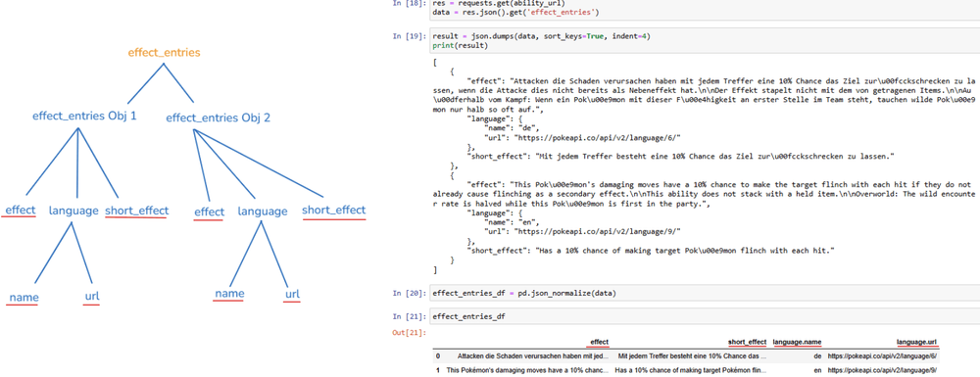980x377 pixels.
Task: Click the name leaf under Obj 1 language
Action: click(x=24, y=297)
